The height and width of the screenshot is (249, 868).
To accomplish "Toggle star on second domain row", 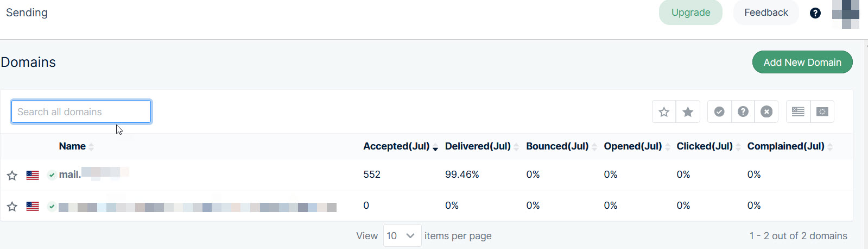I will click(12, 207).
